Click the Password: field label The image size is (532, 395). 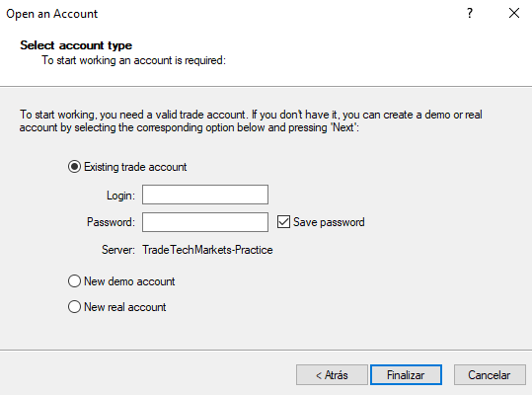coord(111,222)
